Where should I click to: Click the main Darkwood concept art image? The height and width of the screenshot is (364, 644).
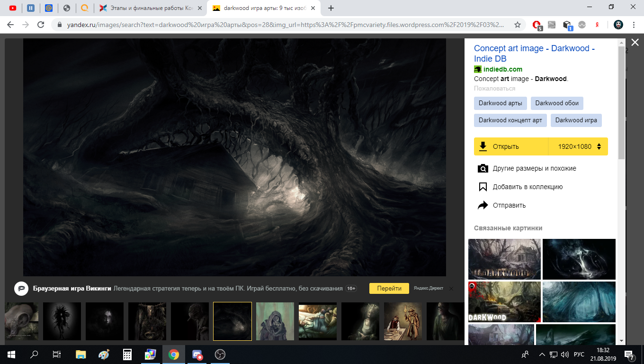(x=234, y=157)
